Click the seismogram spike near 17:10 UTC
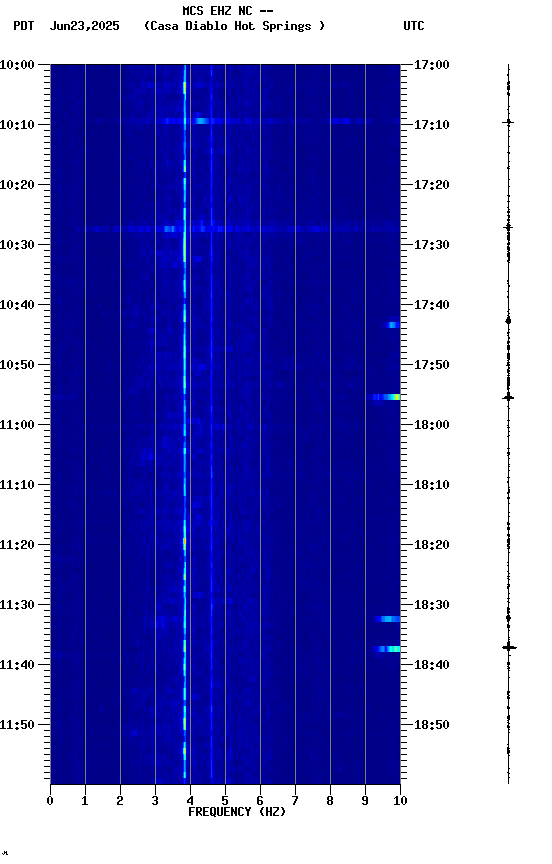The width and height of the screenshot is (552, 864). (508, 122)
